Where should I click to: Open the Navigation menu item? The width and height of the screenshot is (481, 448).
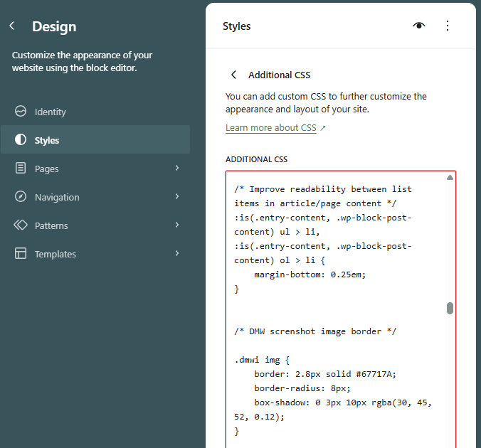point(95,196)
